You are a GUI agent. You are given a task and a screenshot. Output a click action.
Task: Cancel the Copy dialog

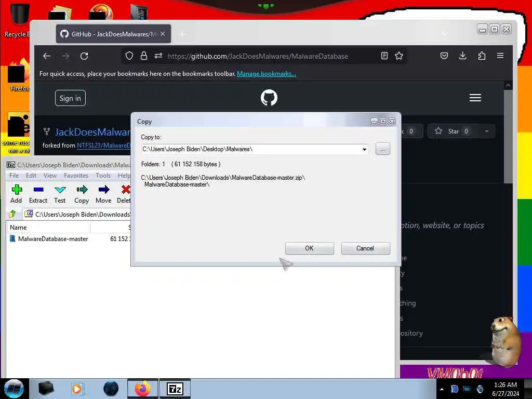[365, 248]
